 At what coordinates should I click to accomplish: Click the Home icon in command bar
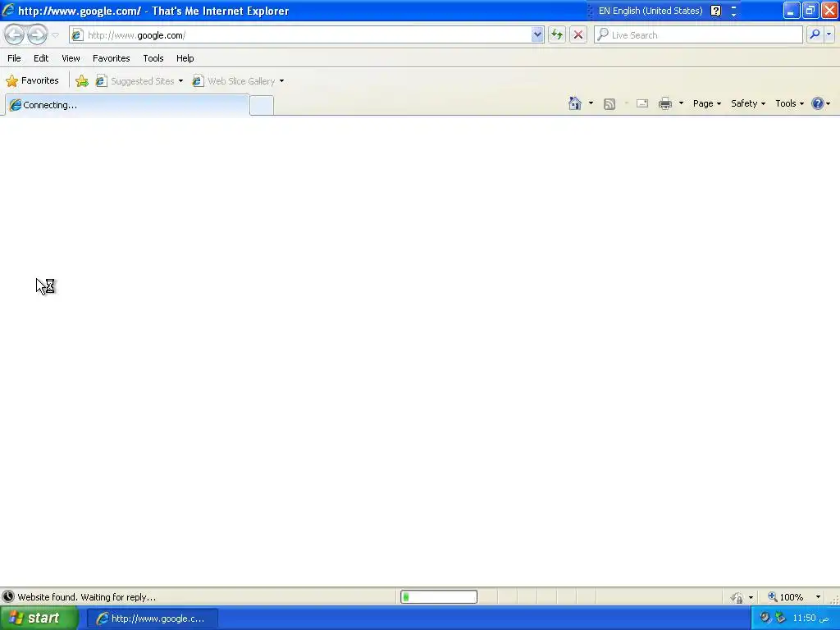pyautogui.click(x=575, y=103)
